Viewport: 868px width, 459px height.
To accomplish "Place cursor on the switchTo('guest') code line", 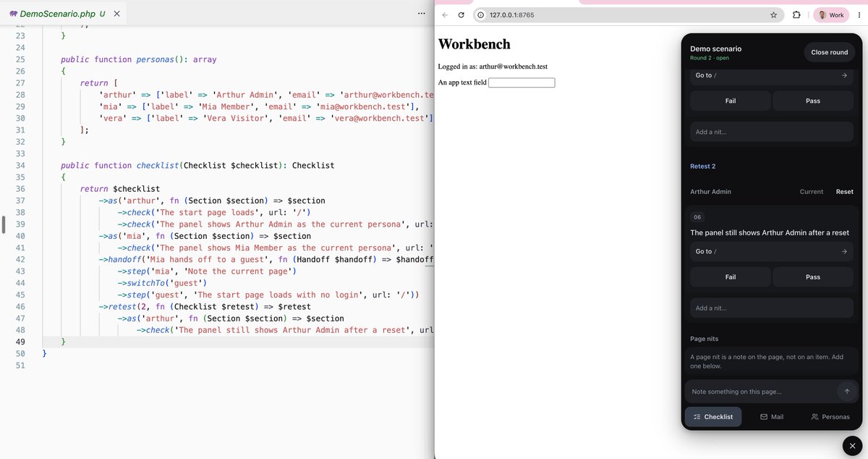I will (x=162, y=283).
